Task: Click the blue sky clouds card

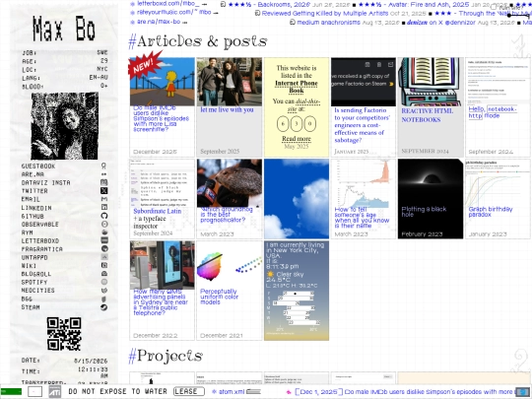Action: [x=297, y=198]
